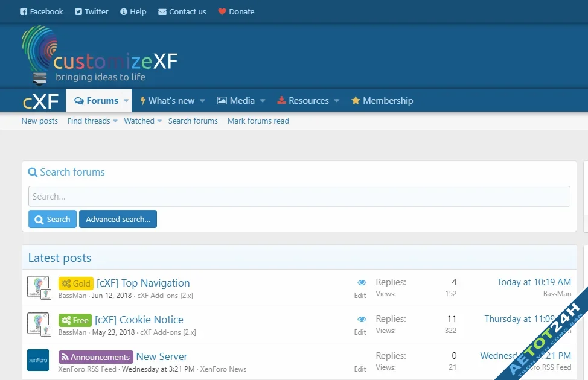Click the Mark forums read link
Image resolution: width=588 pixels, height=380 pixels.
258,121
